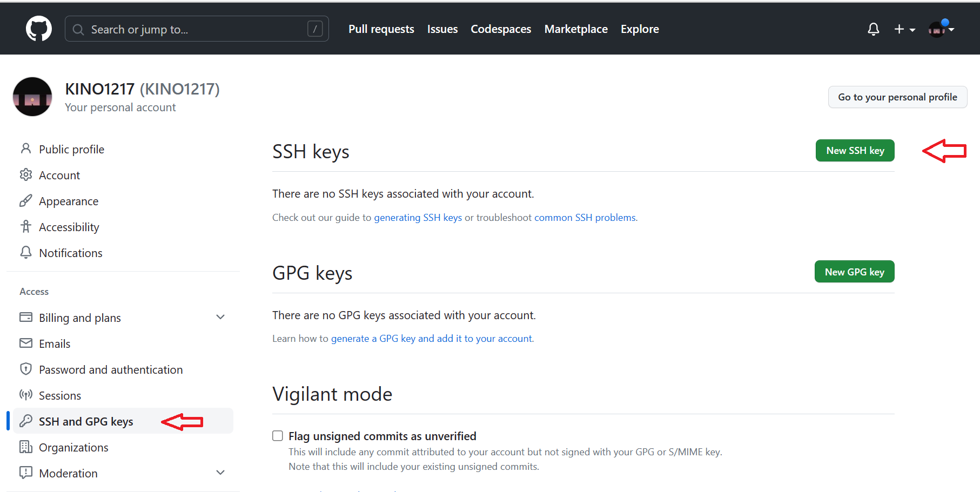Screen dimensions: 980x492
Task: Go to Pull requests in header
Action: [381, 29]
